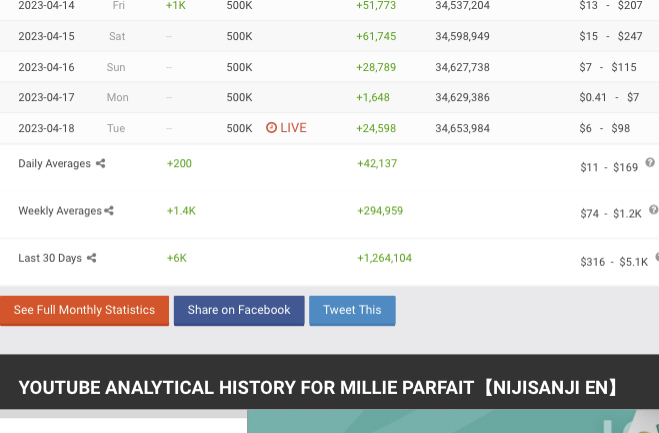Viewport: 659px width, 433px height.
Task: Click total views 34,537,204
Action: 462,5
